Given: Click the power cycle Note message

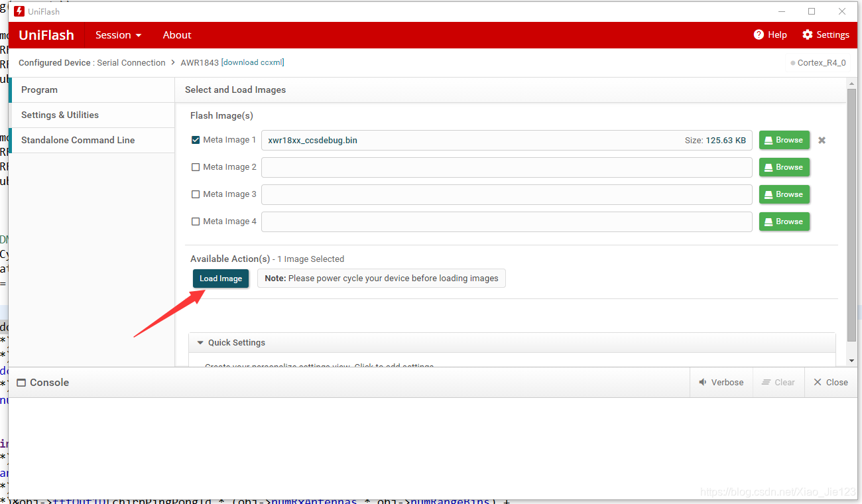Looking at the screenshot, I should click(381, 279).
